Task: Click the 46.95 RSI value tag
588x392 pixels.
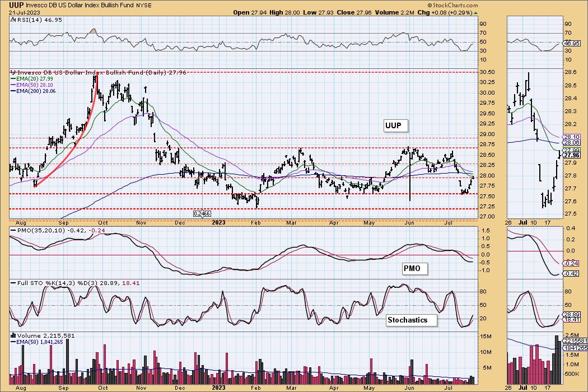Action: coord(572,43)
